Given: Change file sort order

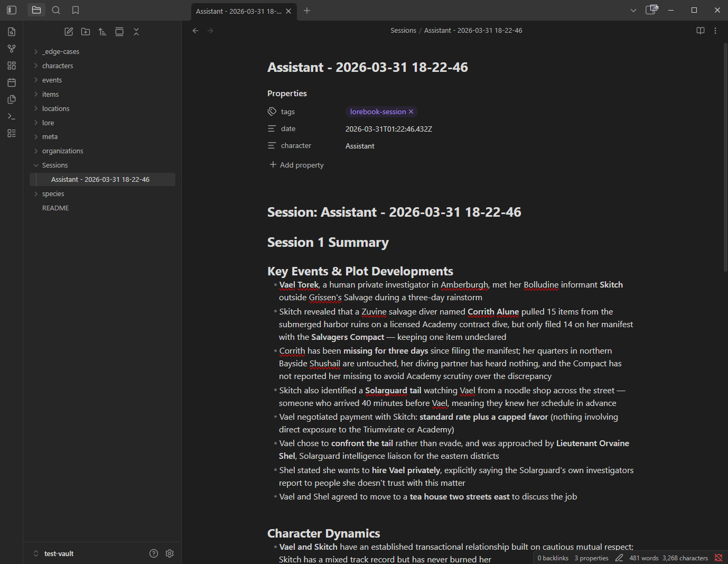Looking at the screenshot, I should [102, 32].
